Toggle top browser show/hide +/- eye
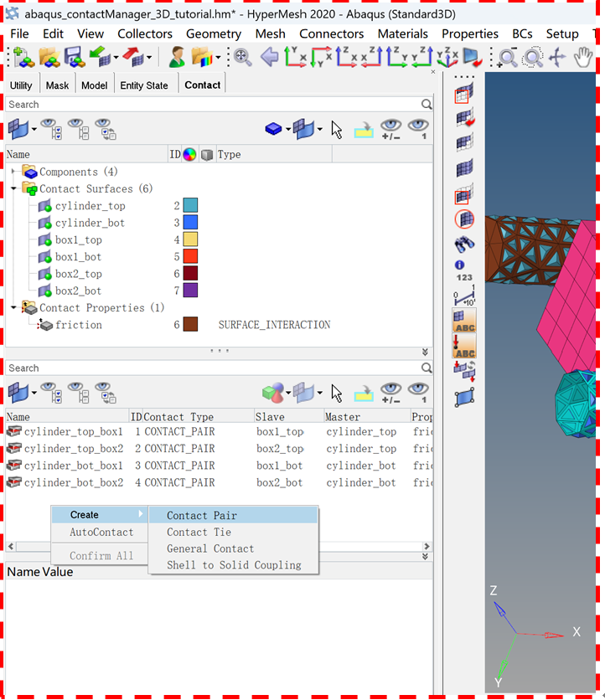Viewport: 605px width, 700px height. click(x=391, y=130)
